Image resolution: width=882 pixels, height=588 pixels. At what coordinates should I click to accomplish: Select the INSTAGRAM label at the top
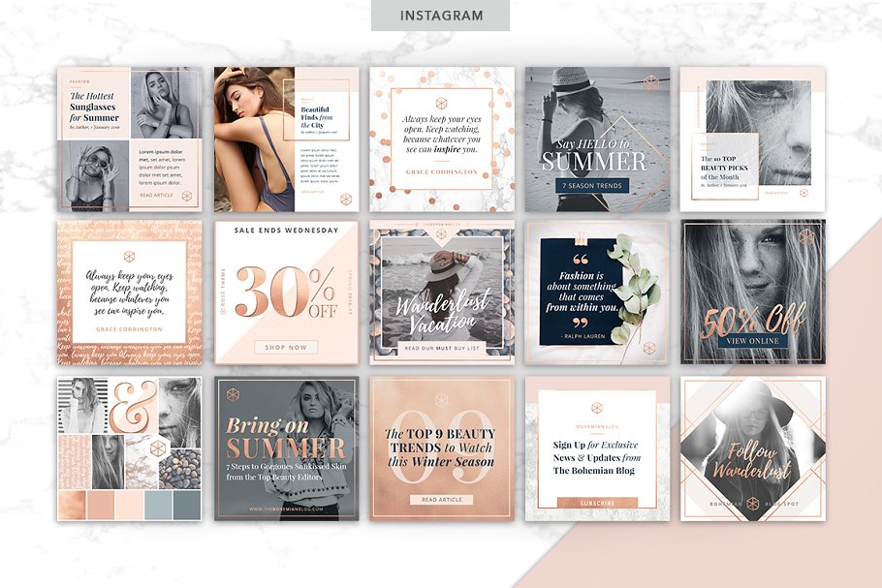[x=441, y=15]
